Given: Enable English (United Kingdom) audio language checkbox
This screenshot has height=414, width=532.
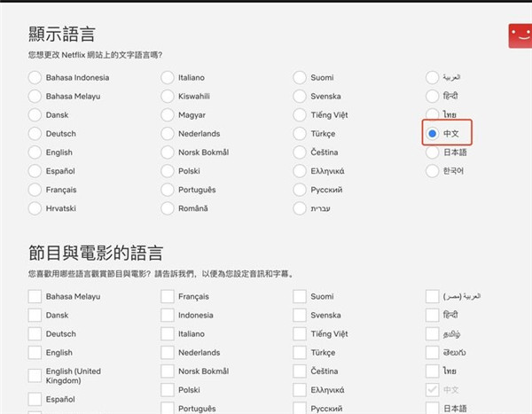Looking at the screenshot, I should 35,376.
